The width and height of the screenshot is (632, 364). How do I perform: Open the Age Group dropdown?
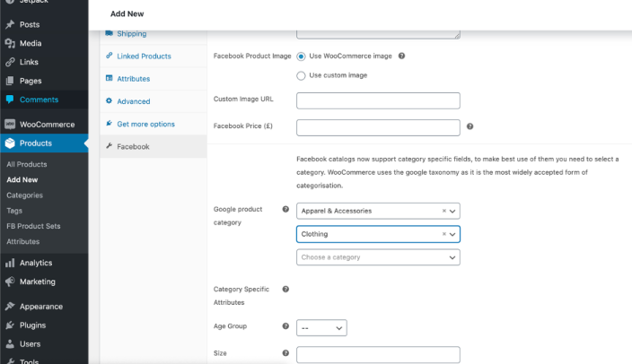click(x=321, y=328)
